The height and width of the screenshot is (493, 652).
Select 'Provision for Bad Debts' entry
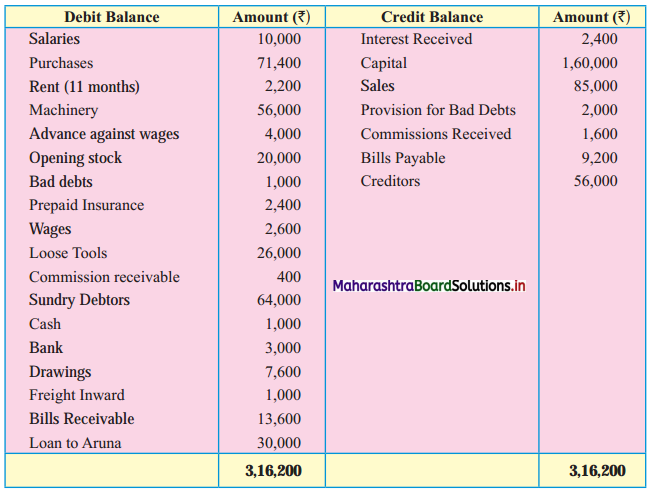438,110
